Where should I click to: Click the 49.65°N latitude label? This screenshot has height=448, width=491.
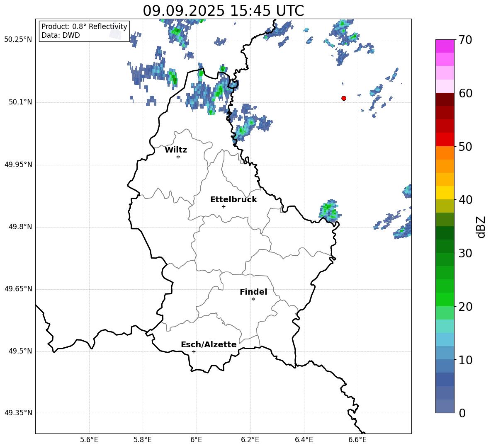pos(18,289)
